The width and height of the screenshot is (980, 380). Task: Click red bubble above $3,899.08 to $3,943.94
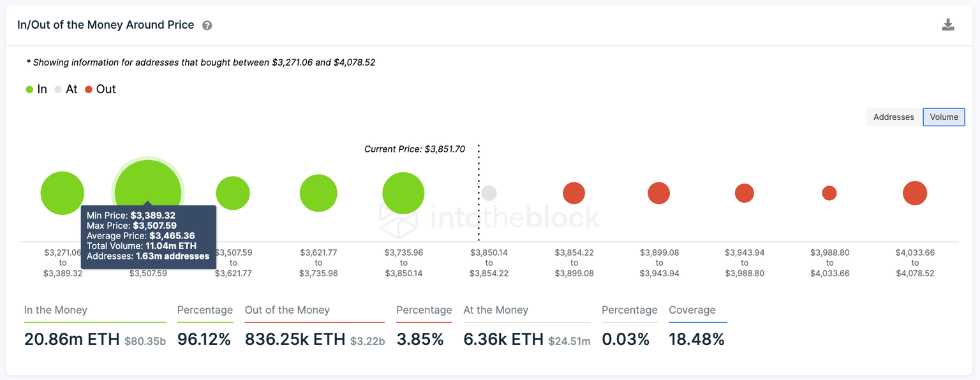point(659,193)
